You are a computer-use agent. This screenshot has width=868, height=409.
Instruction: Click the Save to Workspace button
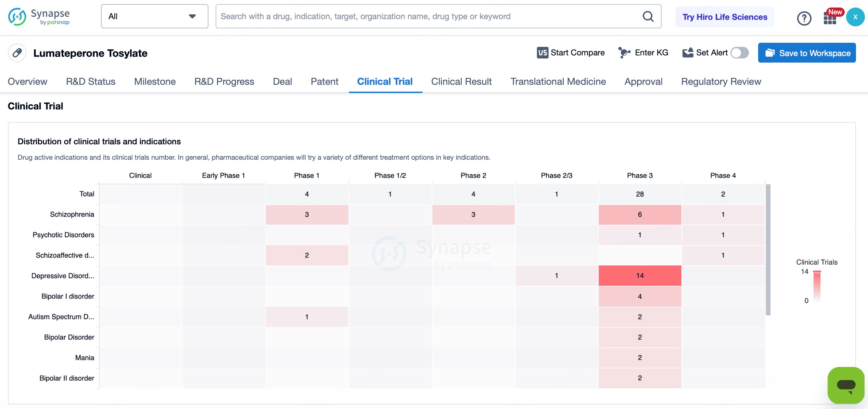(x=809, y=53)
